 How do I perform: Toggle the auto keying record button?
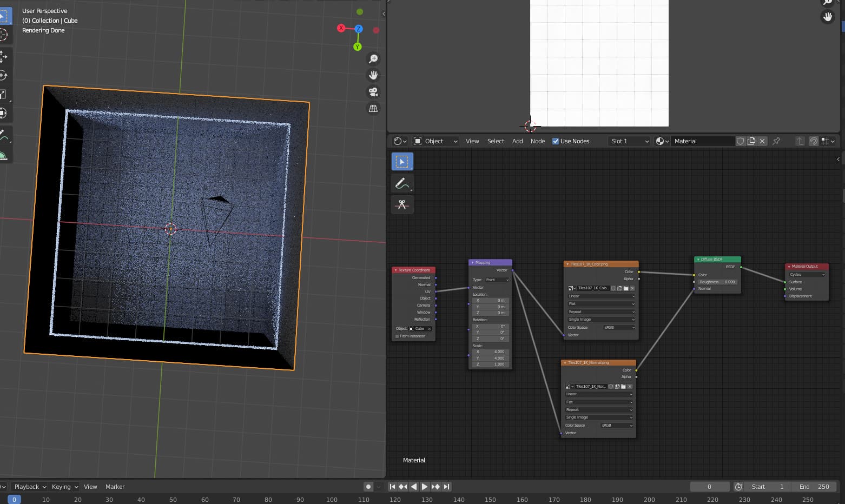368,487
